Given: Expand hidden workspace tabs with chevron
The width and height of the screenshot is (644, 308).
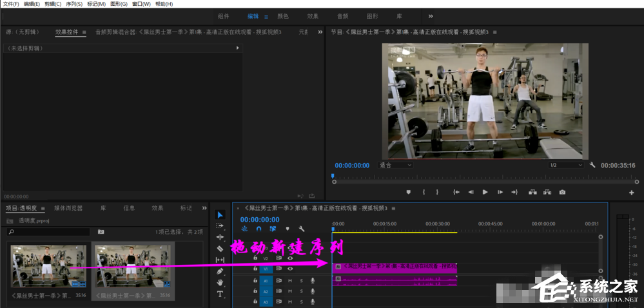Looking at the screenshot, I should pos(431,16).
